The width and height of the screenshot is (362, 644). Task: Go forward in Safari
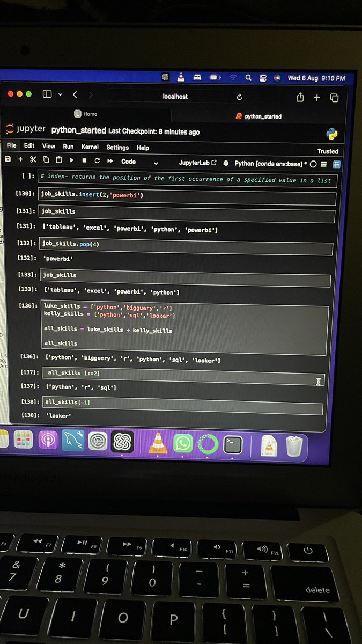[91, 96]
